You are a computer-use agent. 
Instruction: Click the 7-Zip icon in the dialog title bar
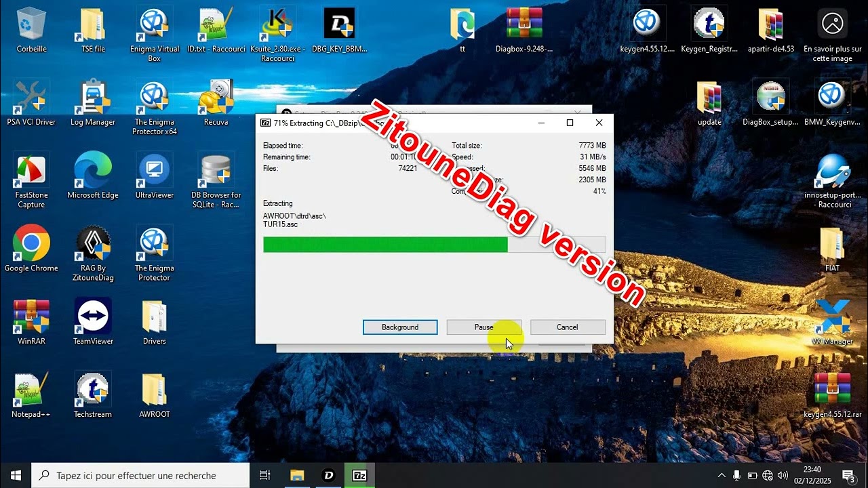pyautogui.click(x=266, y=123)
